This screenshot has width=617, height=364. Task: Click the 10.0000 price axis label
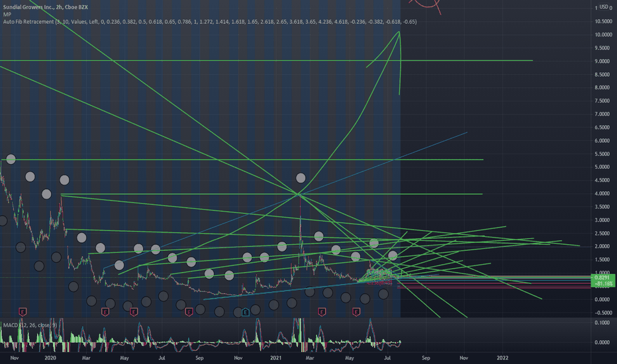coord(602,34)
